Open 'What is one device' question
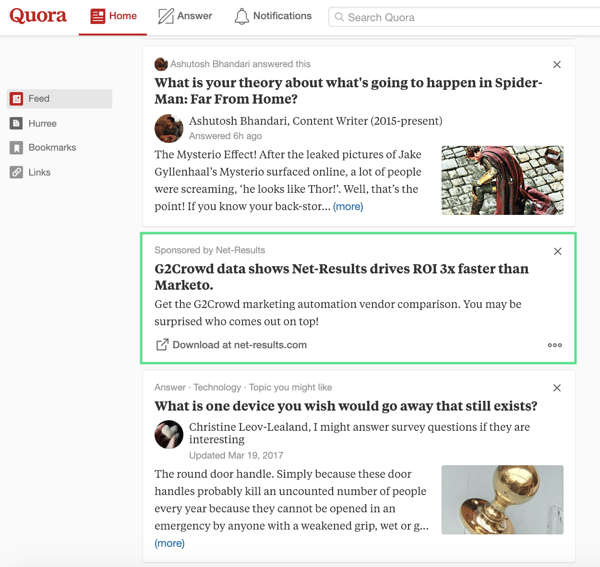Viewport: 600px width, 567px height. pyautogui.click(x=346, y=406)
